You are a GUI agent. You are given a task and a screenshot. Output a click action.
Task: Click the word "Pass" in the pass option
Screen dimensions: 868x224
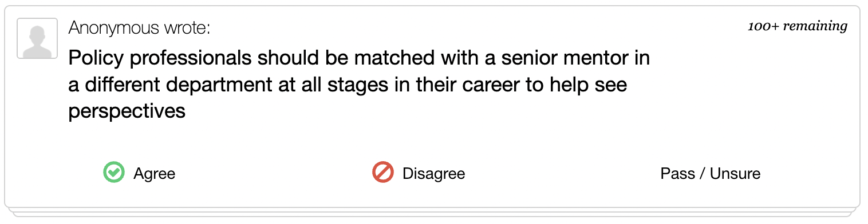[677, 174]
